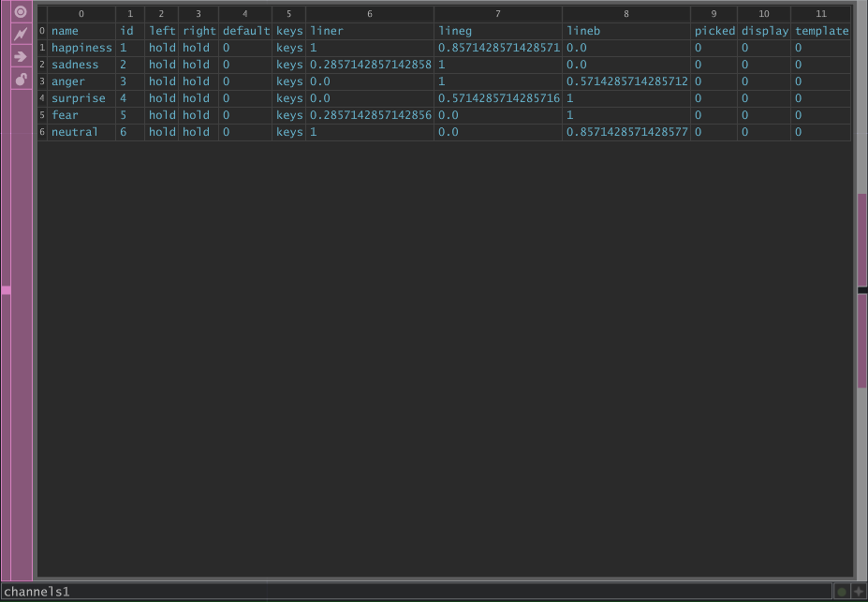Select the 'happiness' name cell

pyautogui.click(x=81, y=48)
